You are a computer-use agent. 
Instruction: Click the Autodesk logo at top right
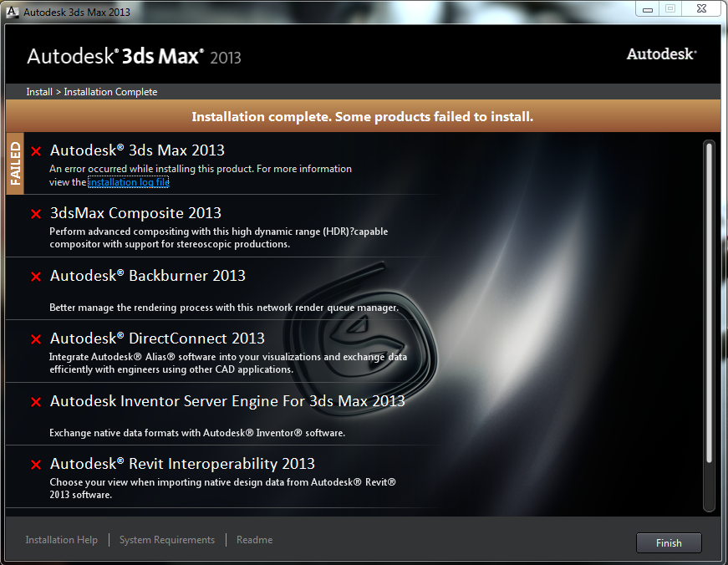660,53
